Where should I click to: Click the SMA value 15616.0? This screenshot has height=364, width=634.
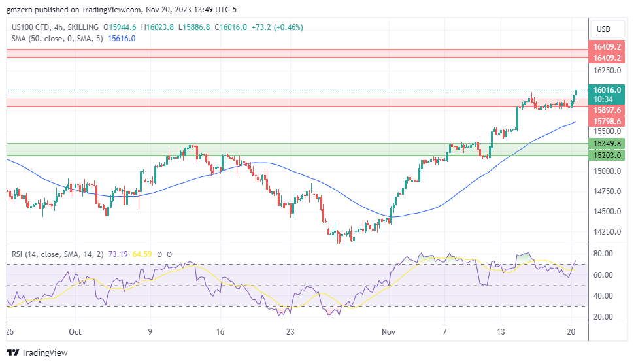122,39
